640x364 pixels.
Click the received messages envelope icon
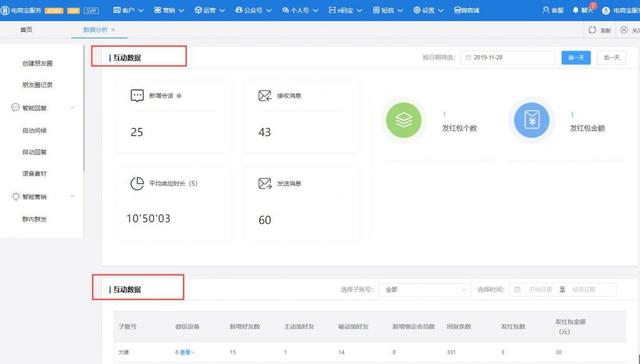click(x=265, y=95)
